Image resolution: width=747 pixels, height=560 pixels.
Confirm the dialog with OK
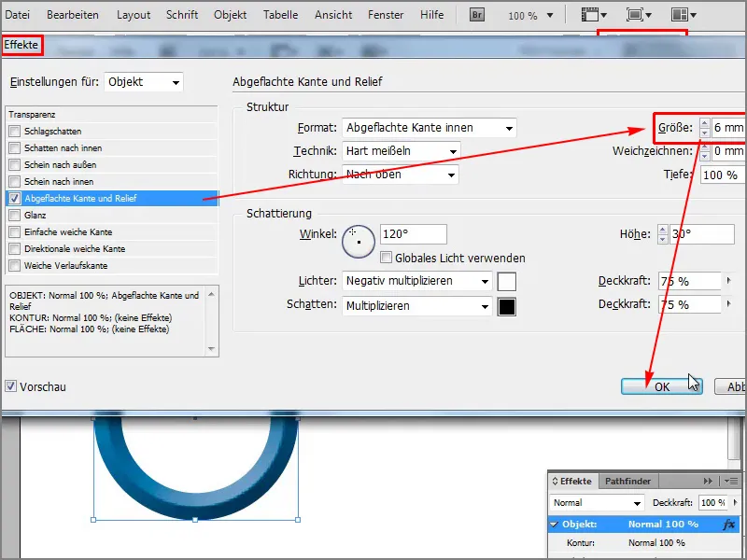tap(662, 386)
